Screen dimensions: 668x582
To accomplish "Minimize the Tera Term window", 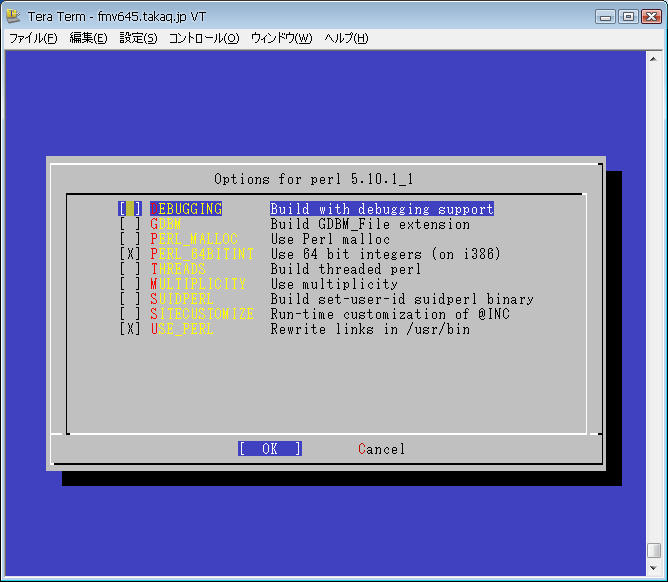I will [x=605, y=17].
